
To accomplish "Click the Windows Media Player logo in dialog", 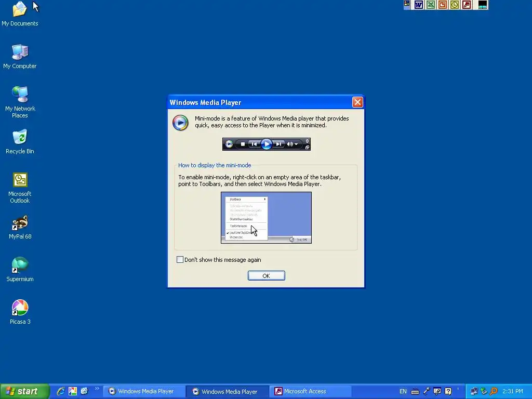I will tap(180, 123).
